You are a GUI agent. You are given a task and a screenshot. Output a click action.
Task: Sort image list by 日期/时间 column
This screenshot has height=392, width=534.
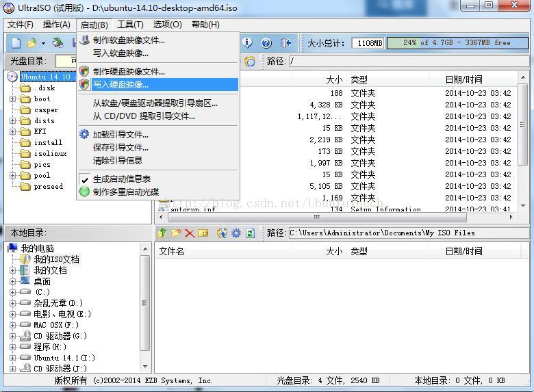point(464,79)
